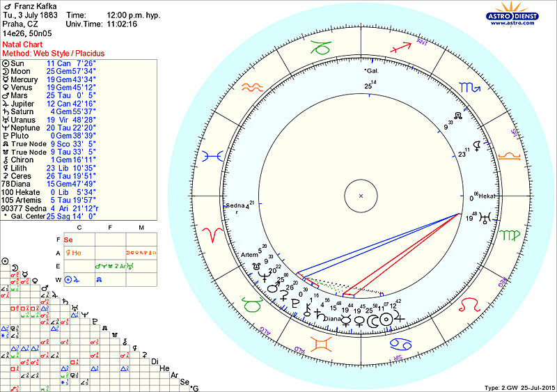Click the red Sagittarius arrow glyph

coord(400,49)
